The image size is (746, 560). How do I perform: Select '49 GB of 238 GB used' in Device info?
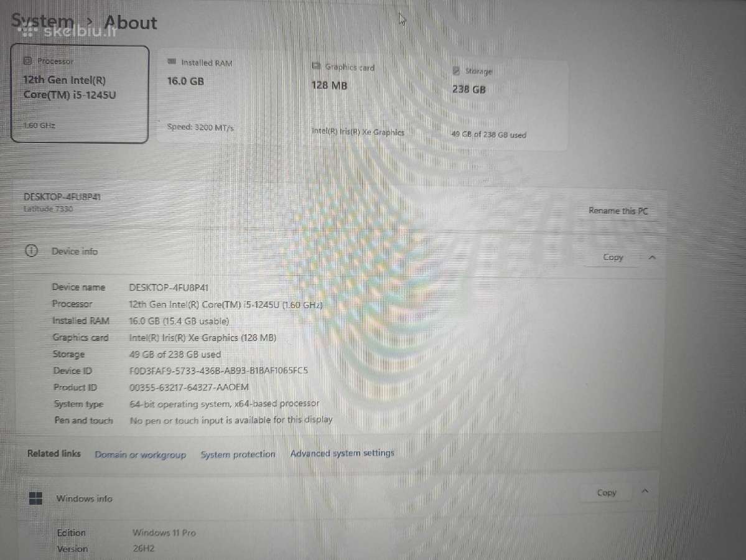tap(175, 354)
